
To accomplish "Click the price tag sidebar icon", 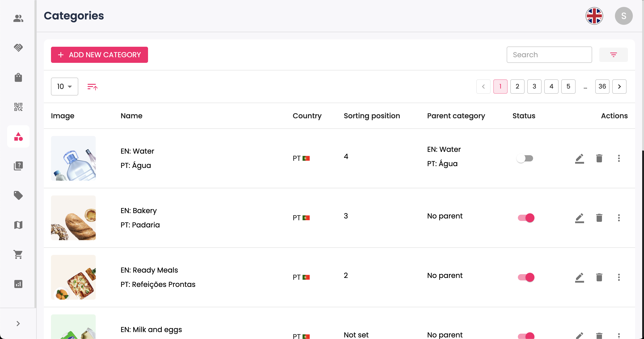I will click(x=18, y=195).
